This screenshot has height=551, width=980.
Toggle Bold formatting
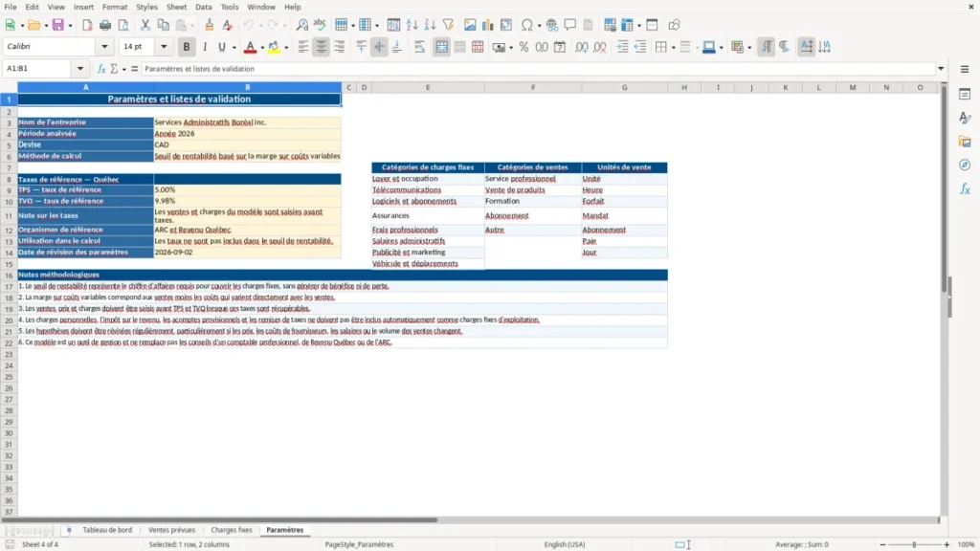click(187, 47)
